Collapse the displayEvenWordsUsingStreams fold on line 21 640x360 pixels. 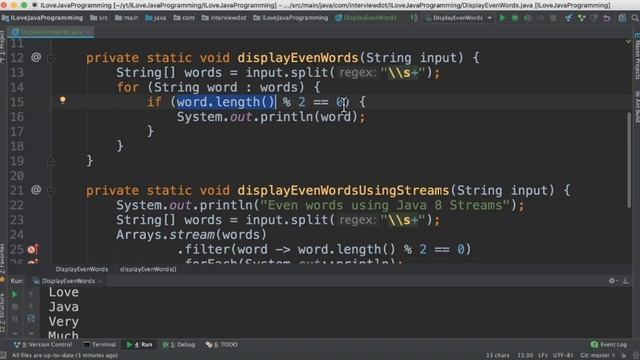point(51,191)
